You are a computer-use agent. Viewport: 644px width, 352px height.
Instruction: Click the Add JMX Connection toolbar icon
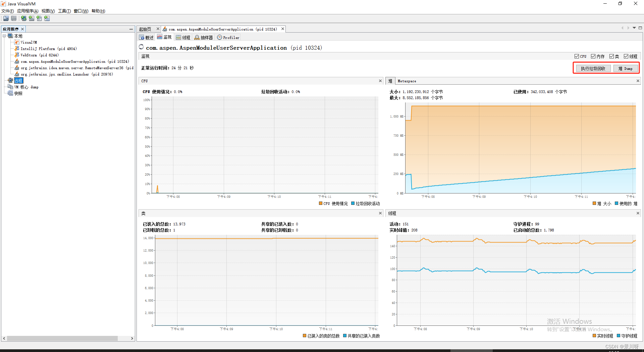(x=32, y=18)
